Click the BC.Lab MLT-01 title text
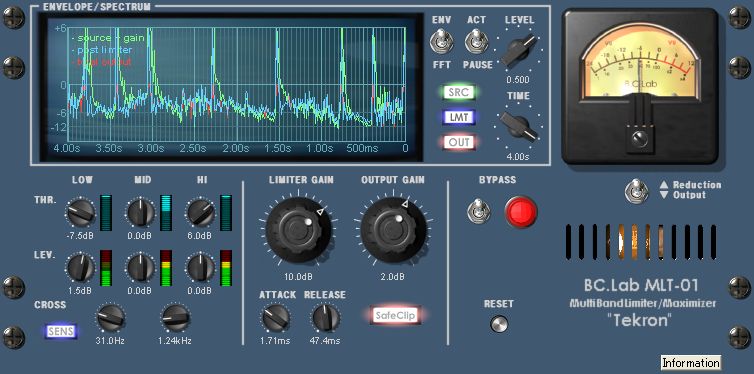 tap(641, 286)
